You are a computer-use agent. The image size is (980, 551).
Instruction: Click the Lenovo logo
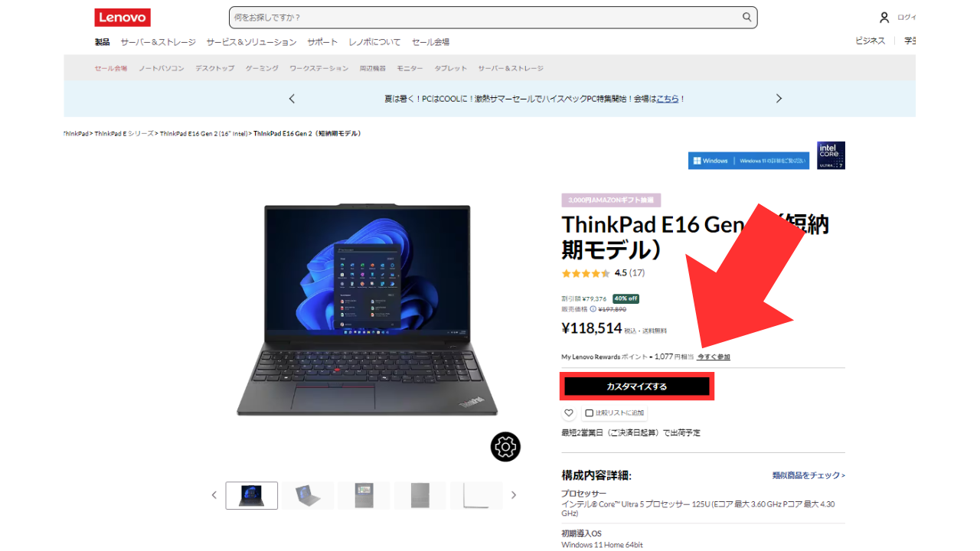122,18
